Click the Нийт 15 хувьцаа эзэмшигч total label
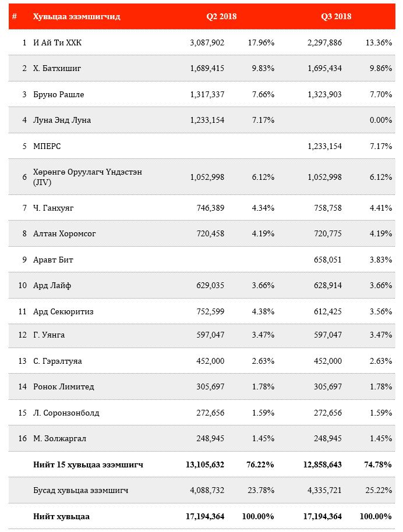 (x=89, y=464)
